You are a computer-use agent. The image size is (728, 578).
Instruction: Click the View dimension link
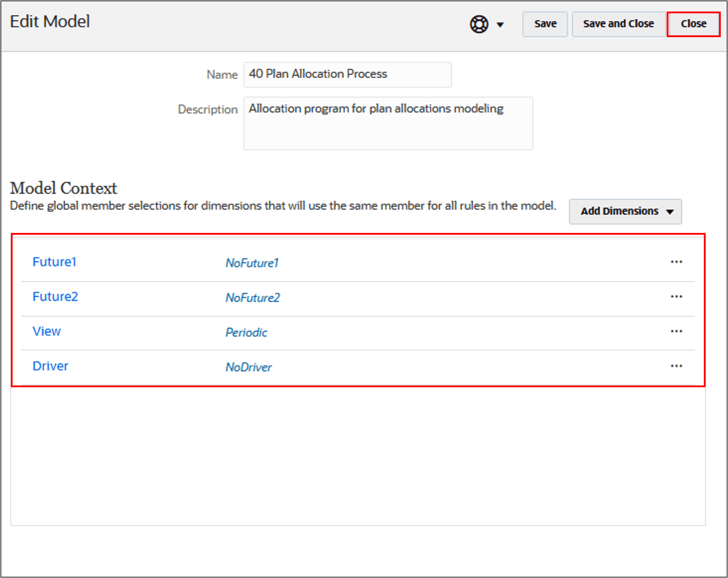(47, 331)
